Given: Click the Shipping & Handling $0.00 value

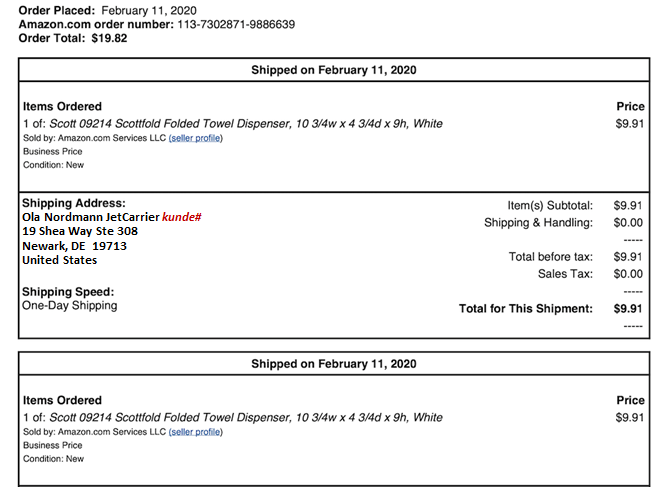Looking at the screenshot, I should (628, 222).
